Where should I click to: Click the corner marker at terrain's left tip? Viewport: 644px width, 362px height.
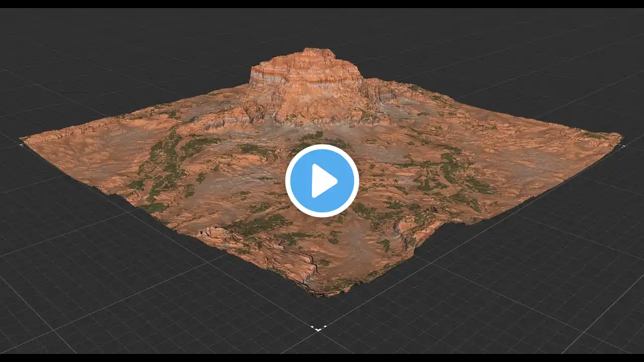21,144
